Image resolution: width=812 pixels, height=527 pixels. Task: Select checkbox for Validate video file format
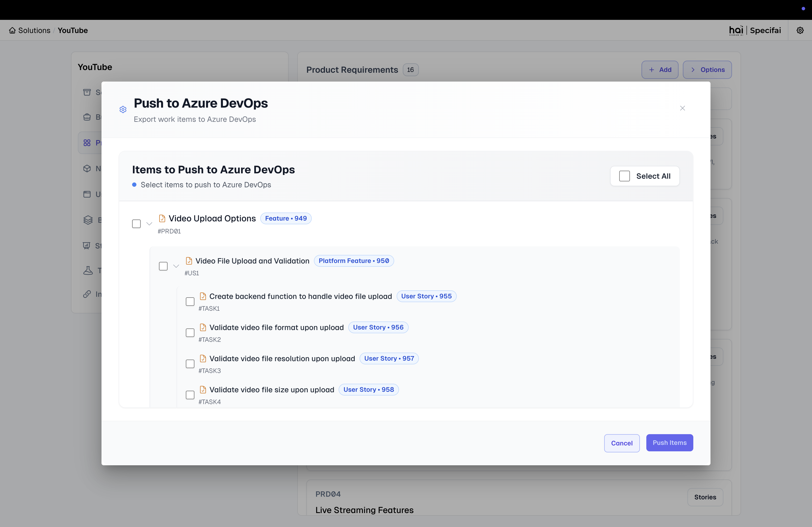(x=190, y=333)
